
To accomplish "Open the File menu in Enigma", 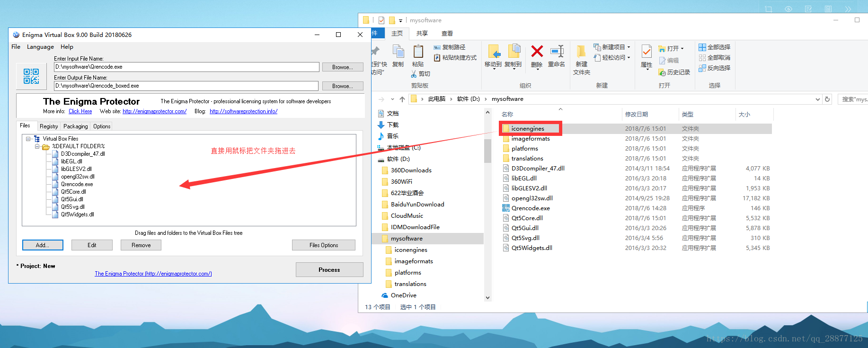I will pyautogui.click(x=16, y=47).
